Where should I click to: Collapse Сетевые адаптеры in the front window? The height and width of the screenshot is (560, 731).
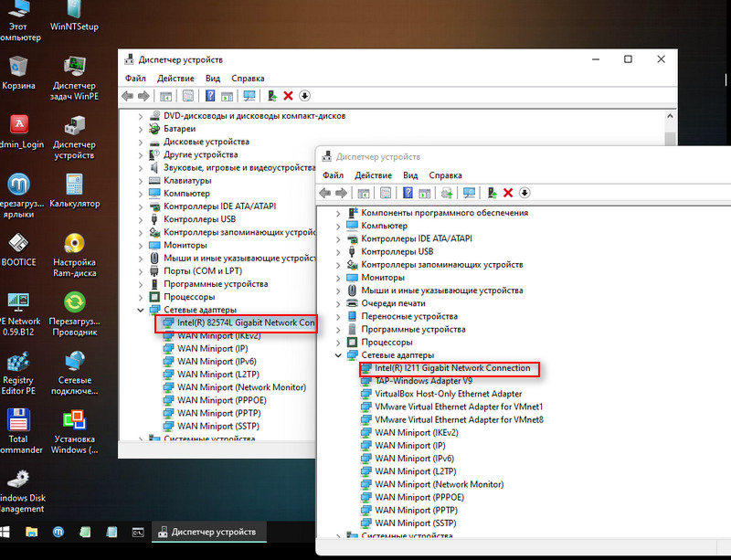click(x=338, y=354)
